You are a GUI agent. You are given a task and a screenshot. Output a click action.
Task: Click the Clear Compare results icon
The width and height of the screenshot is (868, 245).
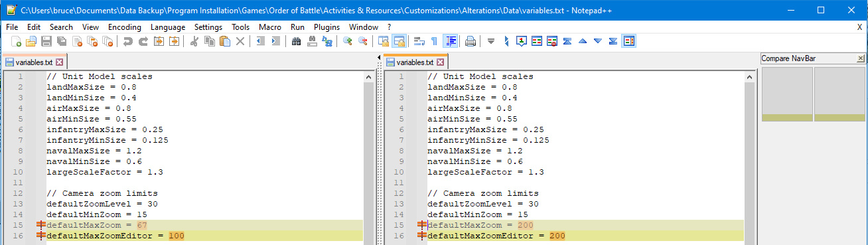pyautogui.click(x=551, y=41)
